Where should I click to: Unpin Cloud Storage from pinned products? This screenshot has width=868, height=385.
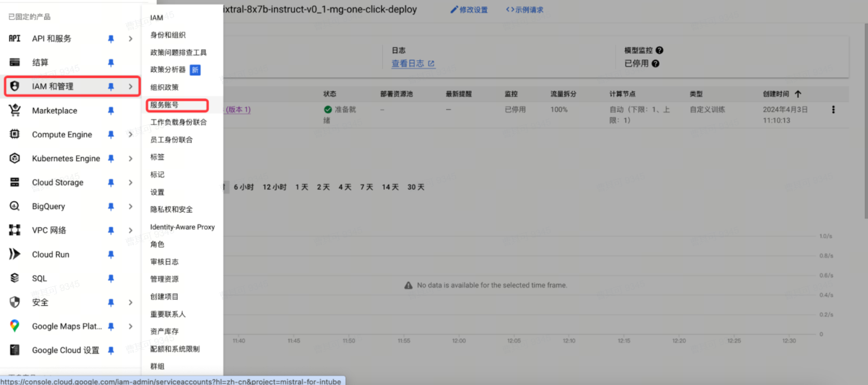(x=111, y=182)
